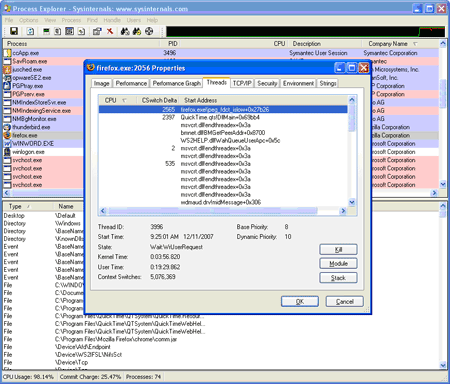Click process list scroll-down arrow
Viewport: 450px width, 384px height.
(x=443, y=184)
